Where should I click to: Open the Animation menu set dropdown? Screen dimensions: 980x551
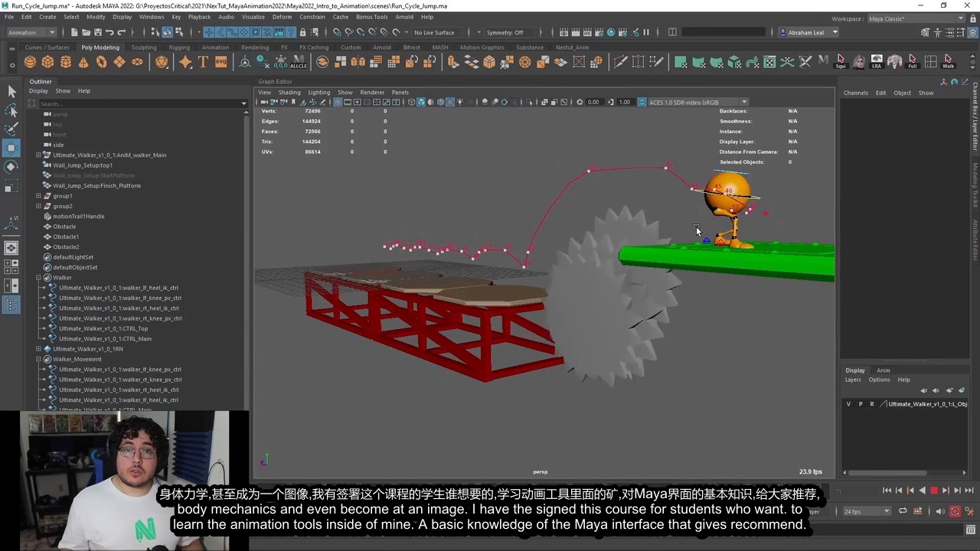[x=31, y=32]
